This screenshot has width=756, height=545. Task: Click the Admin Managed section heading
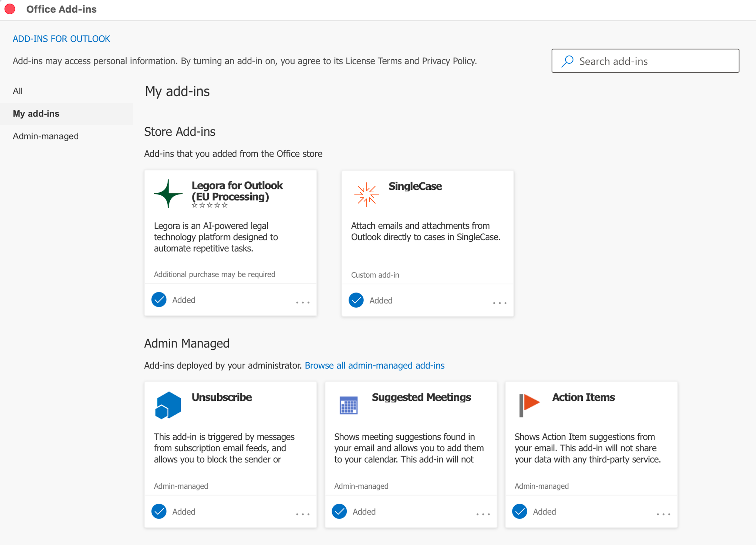(187, 343)
